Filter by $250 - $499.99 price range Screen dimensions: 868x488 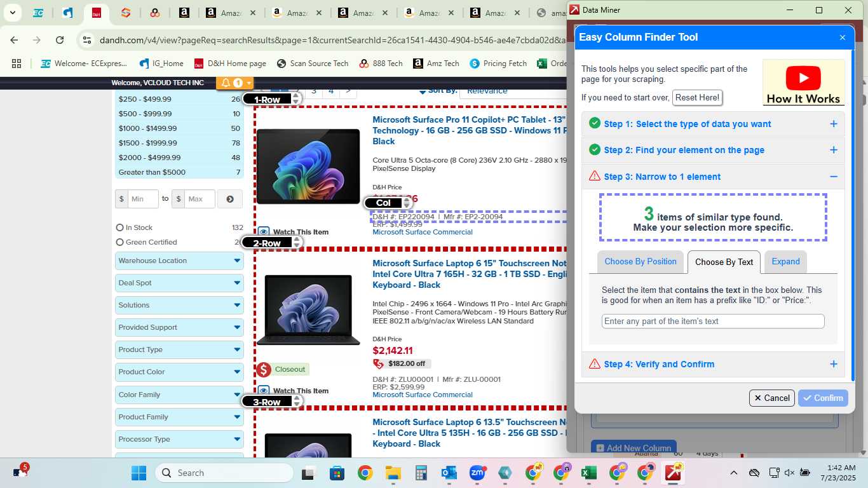pos(145,99)
